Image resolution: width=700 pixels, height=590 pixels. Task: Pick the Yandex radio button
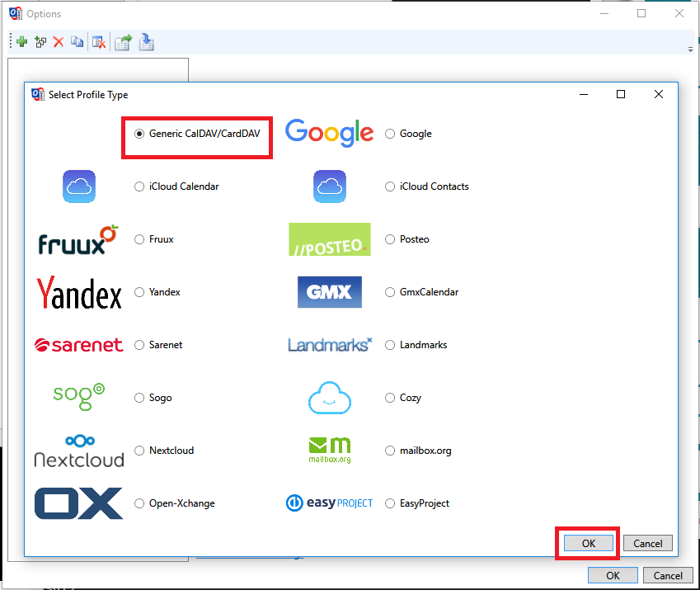[139, 292]
